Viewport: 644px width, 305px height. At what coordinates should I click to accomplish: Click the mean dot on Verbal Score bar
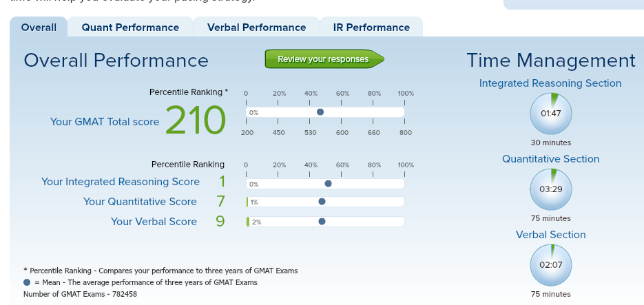point(322,222)
